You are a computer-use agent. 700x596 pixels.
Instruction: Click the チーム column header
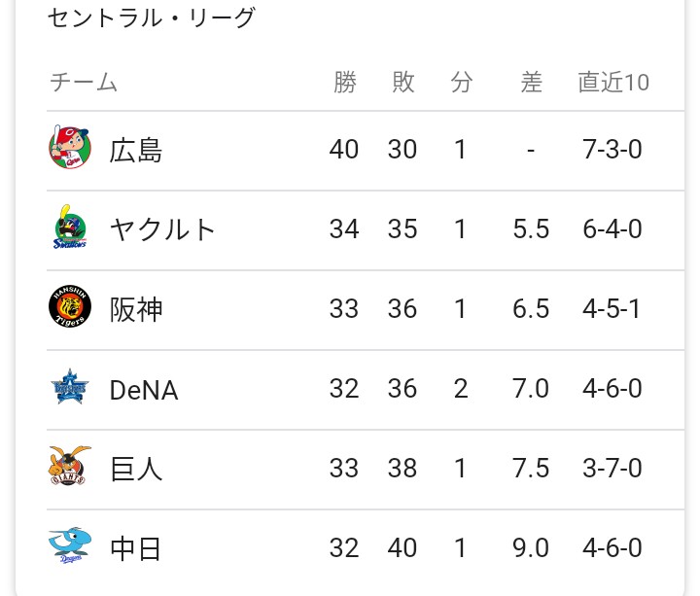point(84,82)
